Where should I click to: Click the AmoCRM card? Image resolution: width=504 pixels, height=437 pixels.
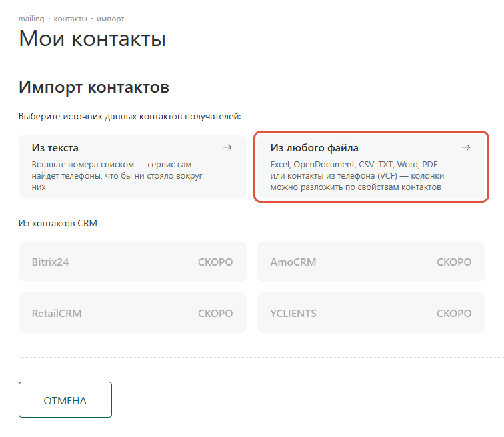tap(371, 262)
